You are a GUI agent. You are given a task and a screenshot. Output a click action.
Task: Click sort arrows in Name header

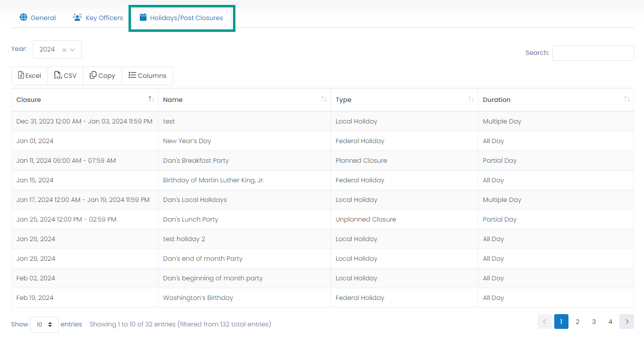(x=324, y=99)
